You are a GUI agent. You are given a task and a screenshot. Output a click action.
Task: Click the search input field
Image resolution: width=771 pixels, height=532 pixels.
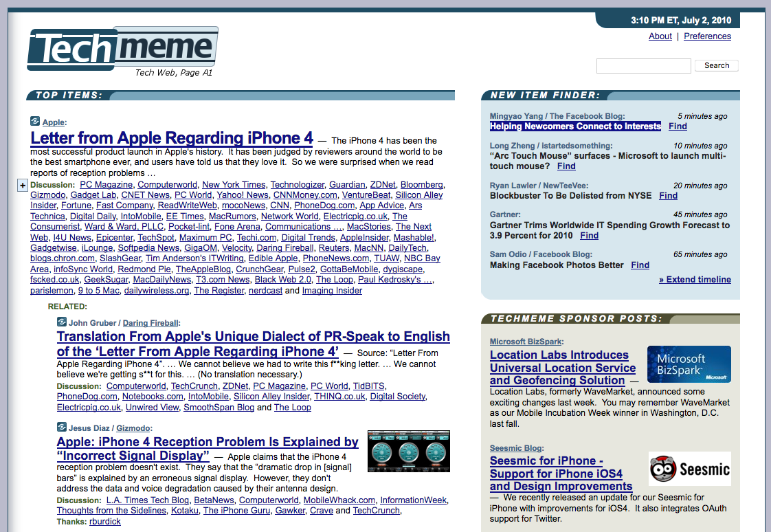[644, 66]
